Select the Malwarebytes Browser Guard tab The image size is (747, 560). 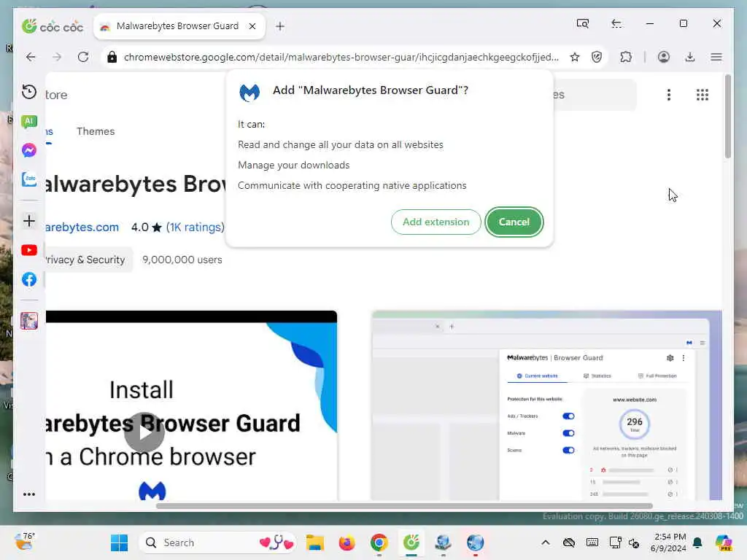(179, 26)
